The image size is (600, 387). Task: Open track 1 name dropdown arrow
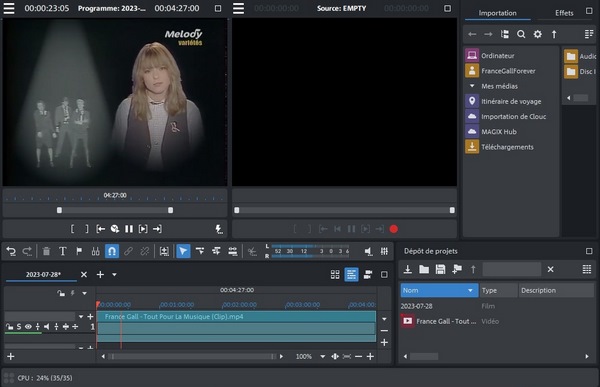[x=81, y=317]
